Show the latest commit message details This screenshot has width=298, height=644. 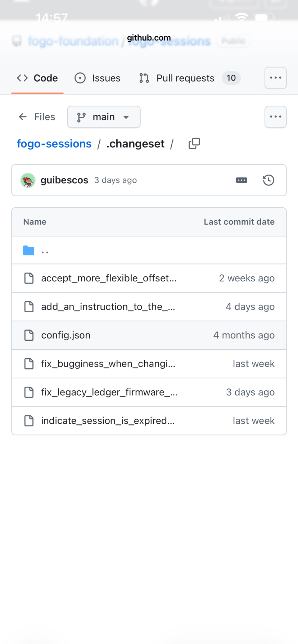(x=241, y=180)
